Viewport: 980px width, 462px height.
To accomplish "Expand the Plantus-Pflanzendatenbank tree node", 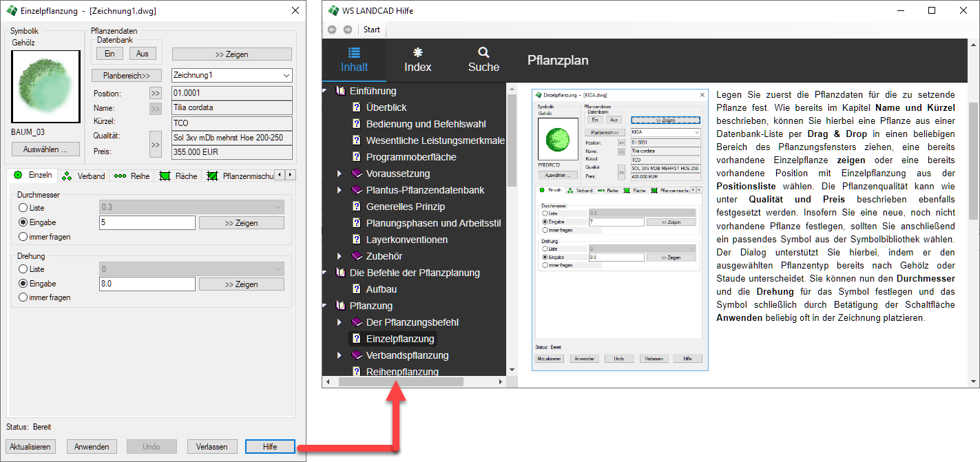I will tap(339, 190).
